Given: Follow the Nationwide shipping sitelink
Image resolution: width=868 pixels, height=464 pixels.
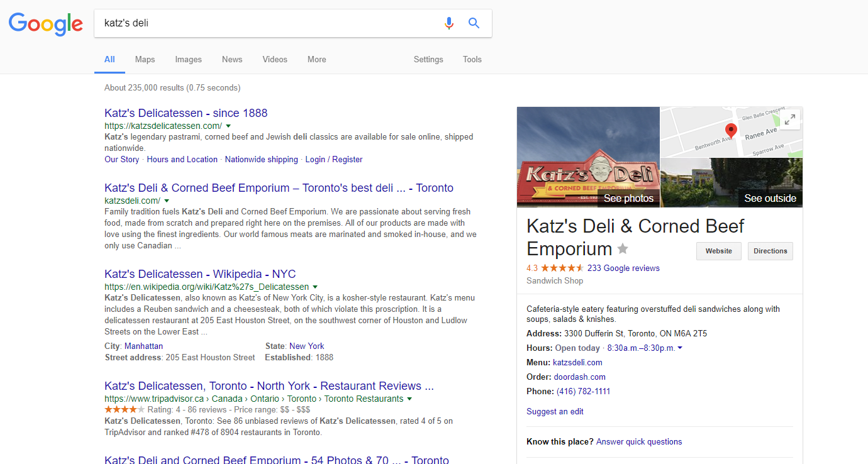Looking at the screenshot, I should click(x=262, y=160).
